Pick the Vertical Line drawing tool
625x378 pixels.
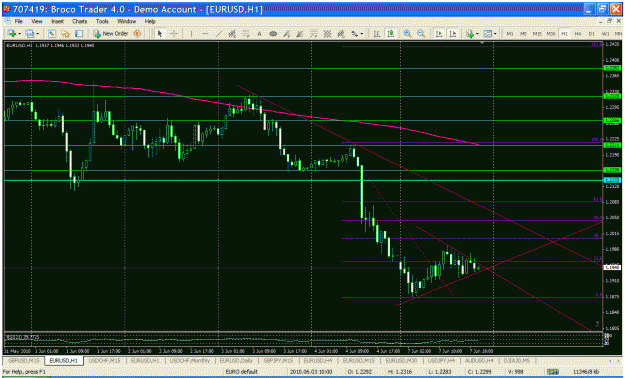click(x=191, y=34)
